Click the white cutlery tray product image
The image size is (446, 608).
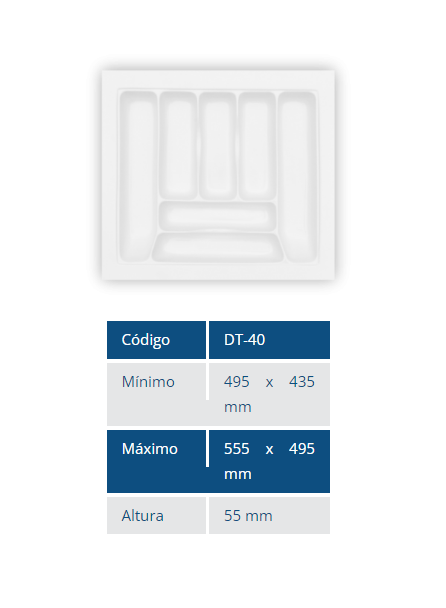coord(218,175)
